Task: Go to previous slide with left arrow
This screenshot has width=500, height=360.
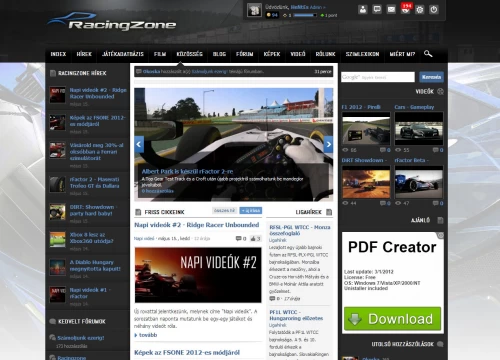Action: coord(139,144)
